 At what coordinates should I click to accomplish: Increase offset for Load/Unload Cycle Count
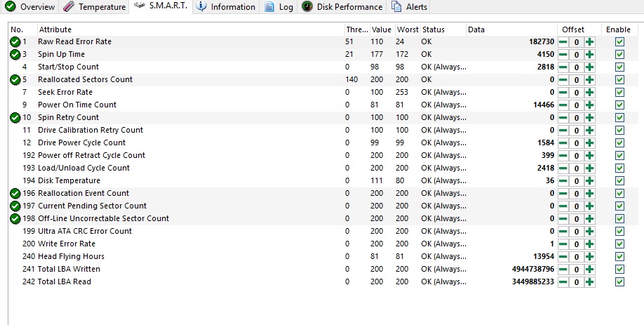590,168
